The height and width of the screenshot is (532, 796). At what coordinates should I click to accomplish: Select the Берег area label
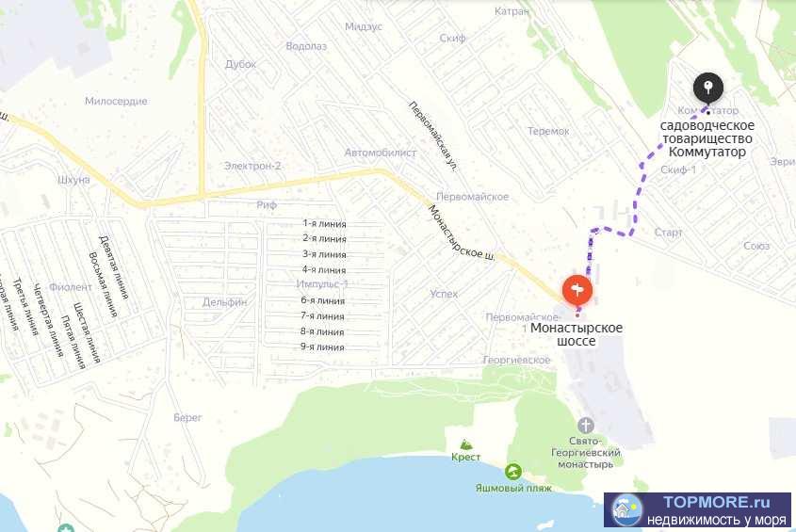click(187, 418)
